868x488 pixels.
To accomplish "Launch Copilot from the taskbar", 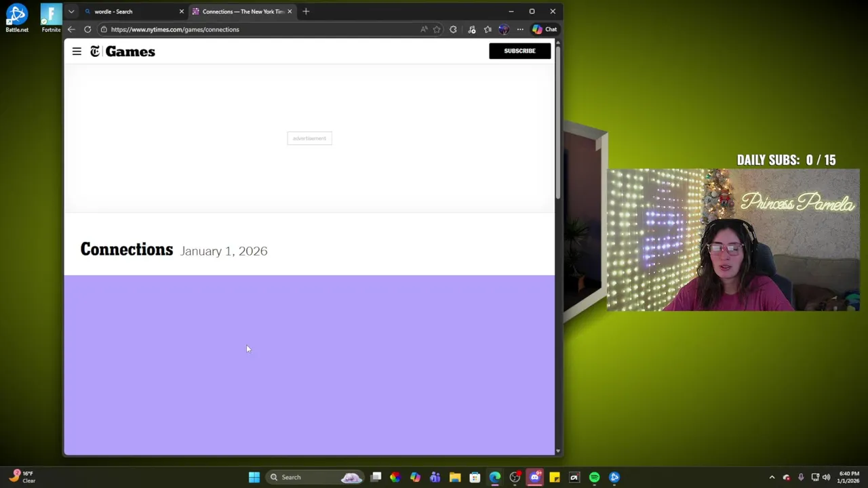I will point(415,477).
